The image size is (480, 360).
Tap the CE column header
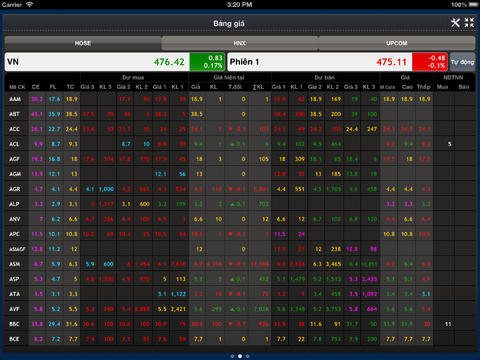(36, 87)
